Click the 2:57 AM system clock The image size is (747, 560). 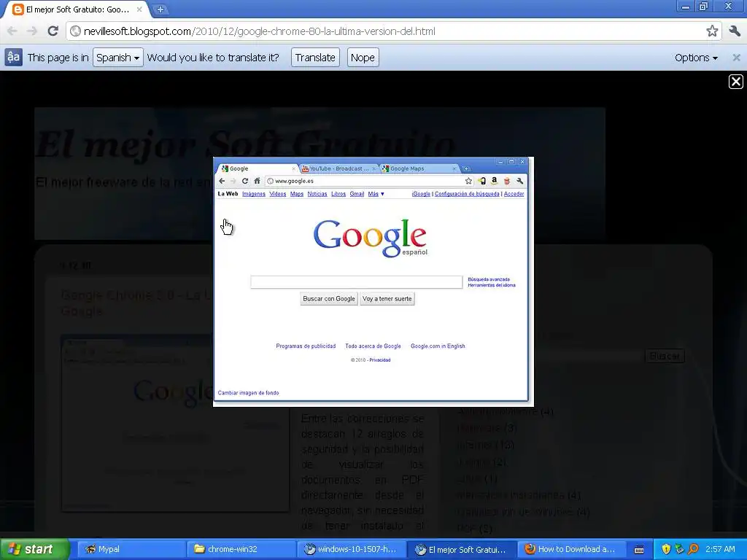pyautogui.click(x=720, y=549)
